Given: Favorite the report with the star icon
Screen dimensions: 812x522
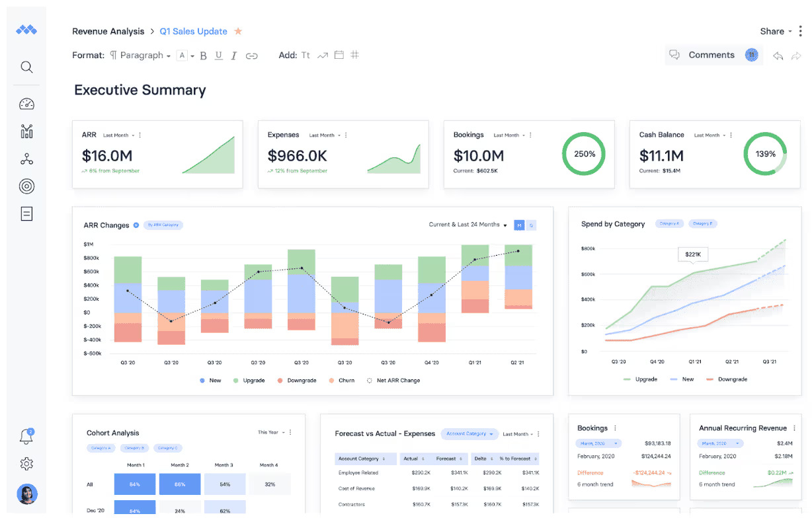Looking at the screenshot, I should (x=238, y=31).
